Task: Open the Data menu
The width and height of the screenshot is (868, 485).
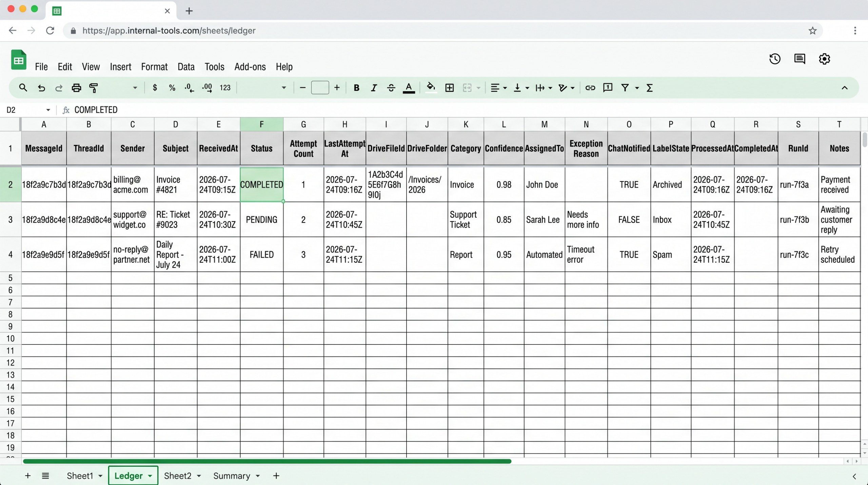Action: (186, 67)
